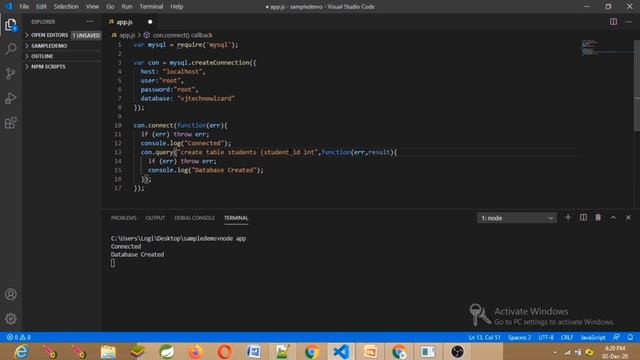Open the Help menu
The height and width of the screenshot is (360, 640).
coord(176,7)
